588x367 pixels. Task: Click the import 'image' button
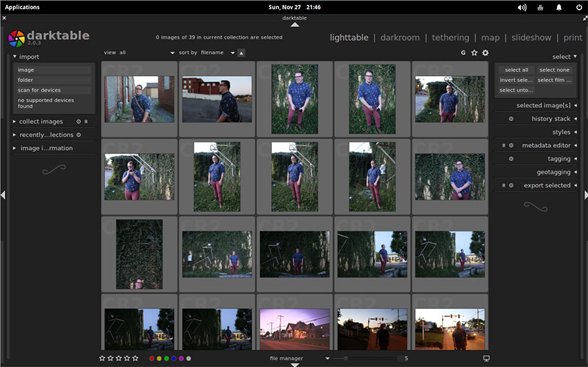(x=53, y=70)
